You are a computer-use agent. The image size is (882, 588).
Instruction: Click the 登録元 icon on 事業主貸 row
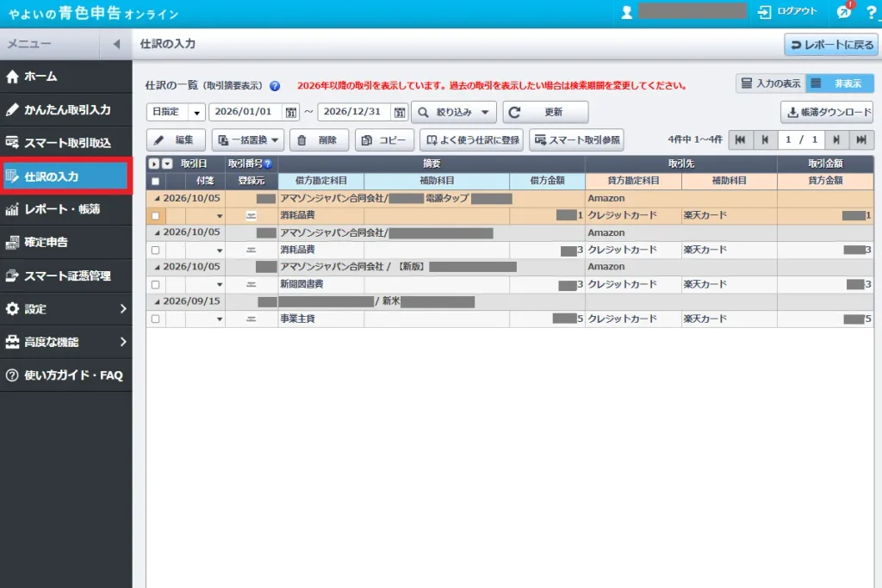click(x=252, y=319)
